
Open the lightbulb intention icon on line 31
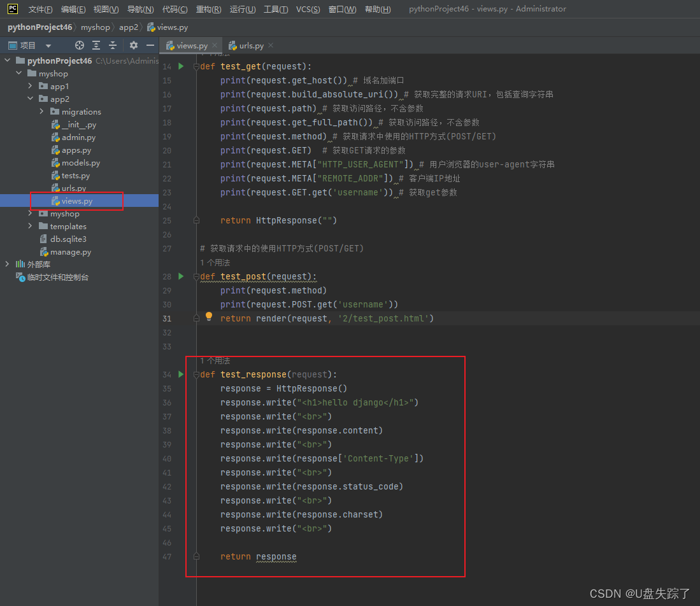click(208, 317)
